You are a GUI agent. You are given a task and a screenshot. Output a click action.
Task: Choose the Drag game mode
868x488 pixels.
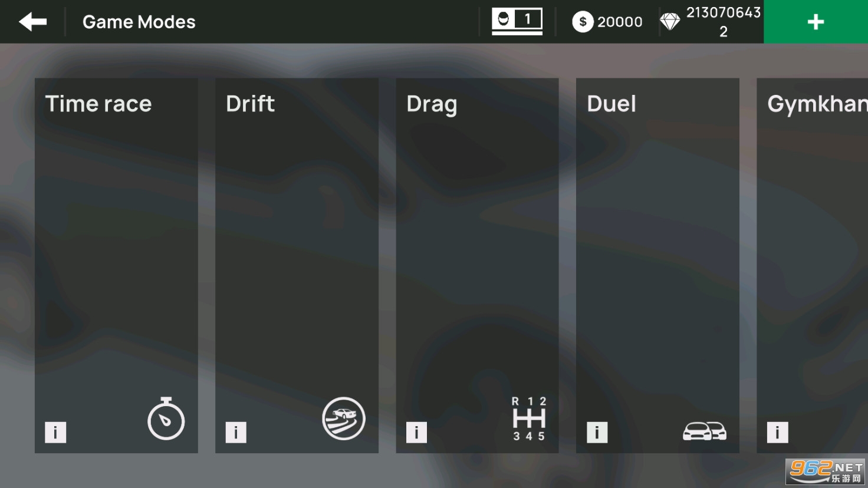coord(477,266)
